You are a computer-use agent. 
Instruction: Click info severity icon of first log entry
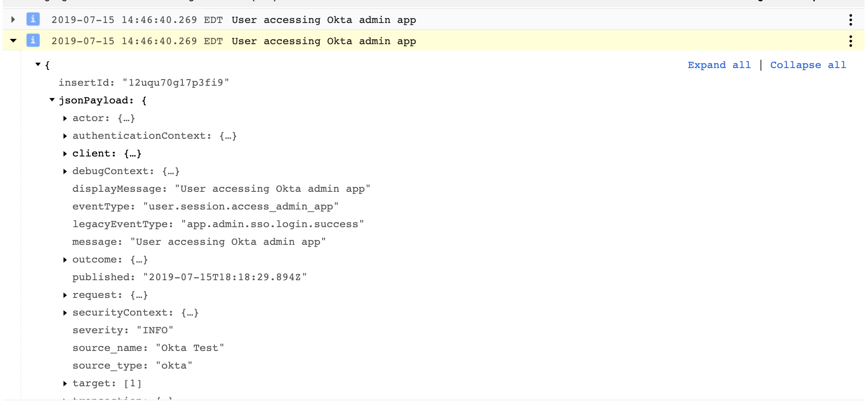[x=33, y=19]
